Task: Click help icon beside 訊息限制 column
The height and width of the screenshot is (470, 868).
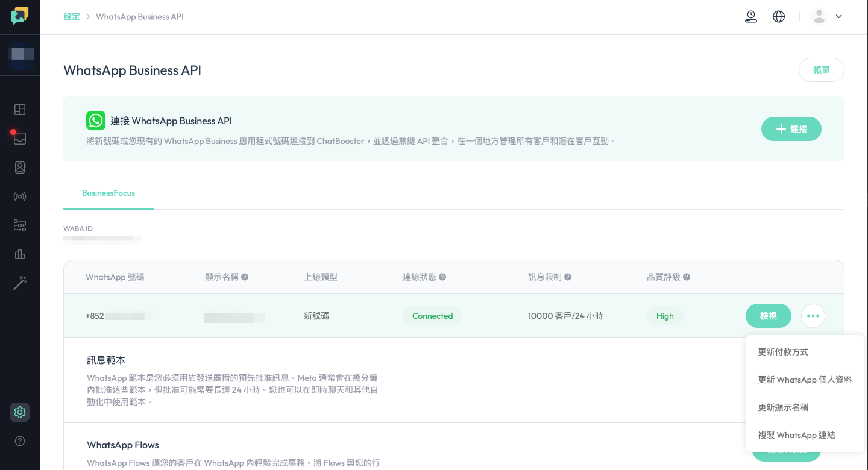Action: (568, 277)
